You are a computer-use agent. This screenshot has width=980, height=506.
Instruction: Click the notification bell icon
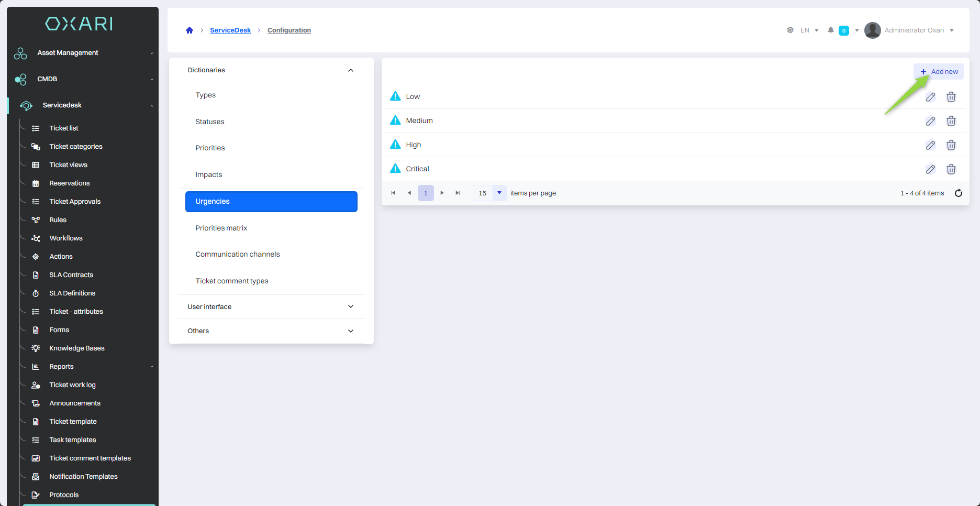click(830, 30)
